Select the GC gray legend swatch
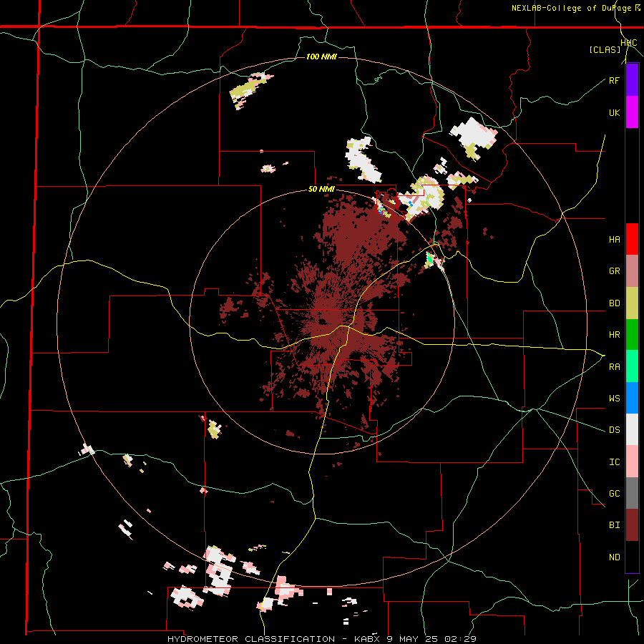644x644 pixels. click(x=632, y=493)
